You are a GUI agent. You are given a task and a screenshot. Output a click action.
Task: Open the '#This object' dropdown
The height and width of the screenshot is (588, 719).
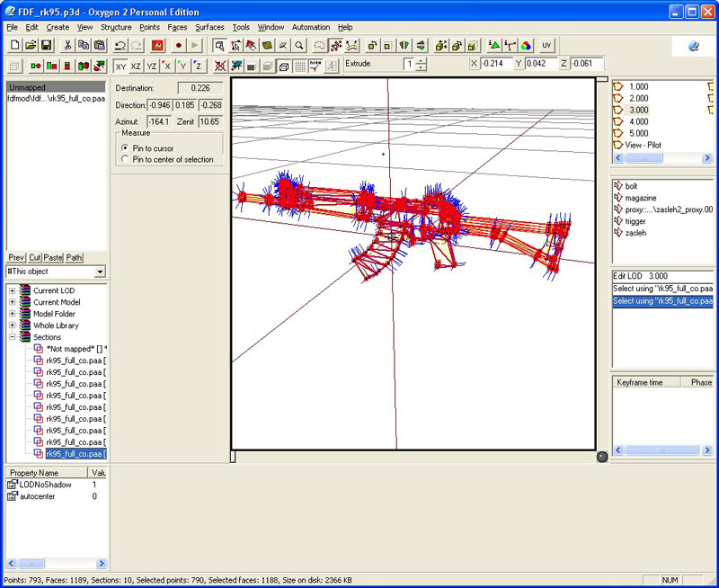point(100,272)
